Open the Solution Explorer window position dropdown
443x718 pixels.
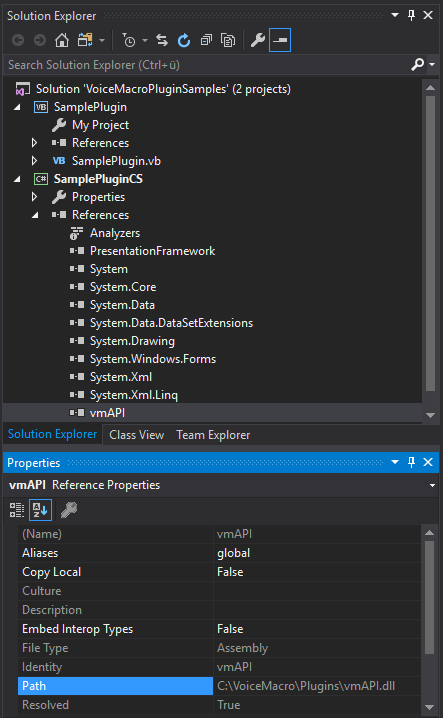pos(395,15)
